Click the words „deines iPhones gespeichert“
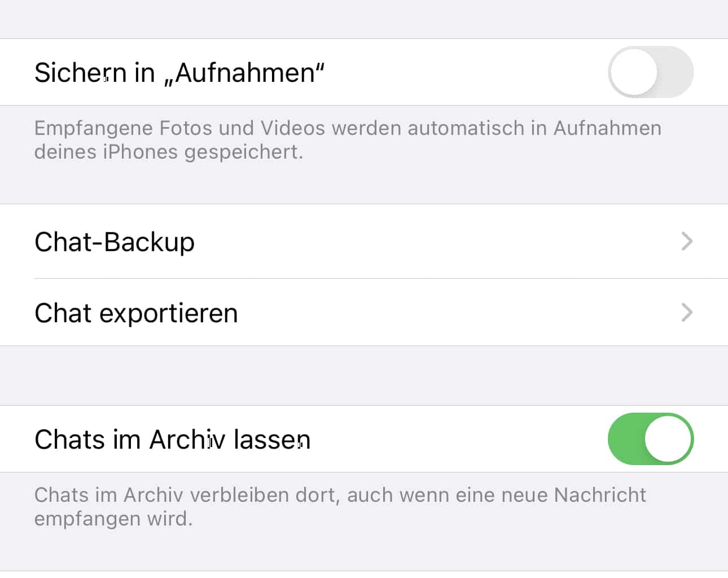Viewport: 728px width, 578px height. pyautogui.click(x=168, y=152)
